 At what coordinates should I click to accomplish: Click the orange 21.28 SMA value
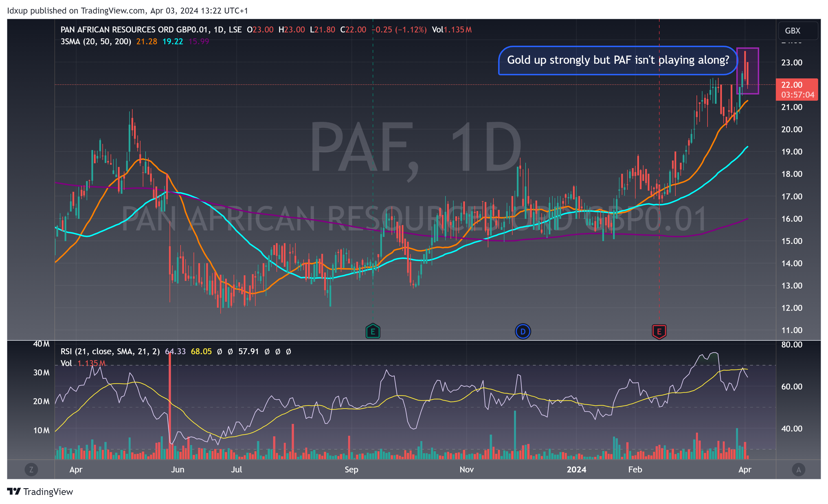coord(146,41)
